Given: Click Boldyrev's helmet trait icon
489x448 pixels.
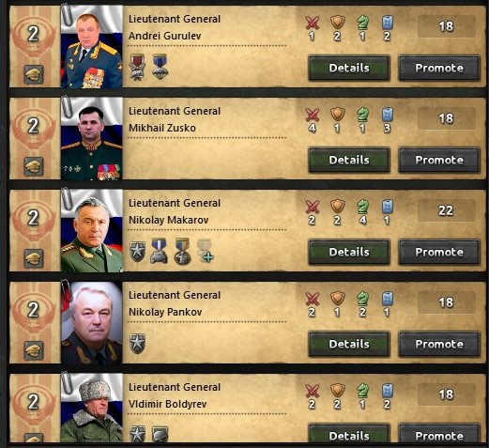Looking at the screenshot, I should point(160,434).
